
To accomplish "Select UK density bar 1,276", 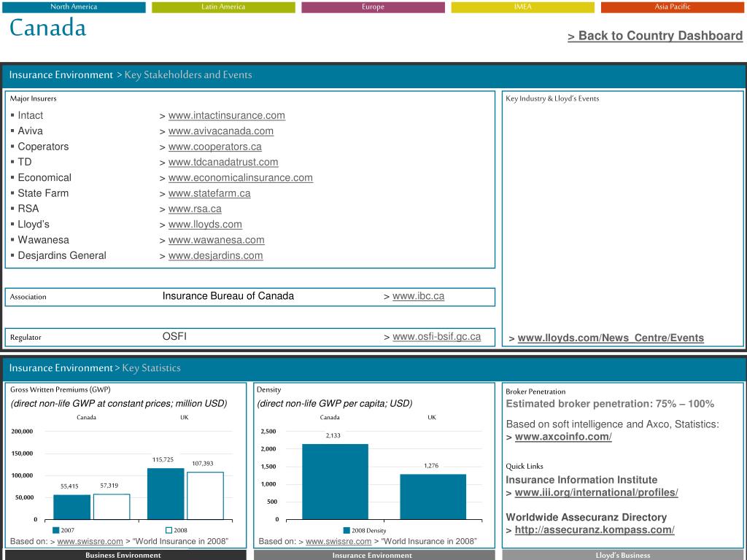I will [x=433, y=497].
